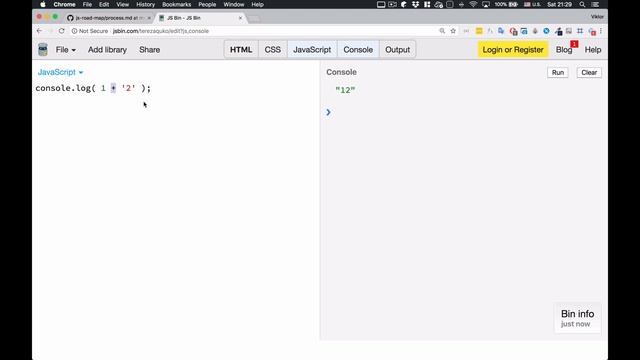Expand the JavaScript language selector dropdown
The height and width of the screenshot is (360, 640).
60,72
